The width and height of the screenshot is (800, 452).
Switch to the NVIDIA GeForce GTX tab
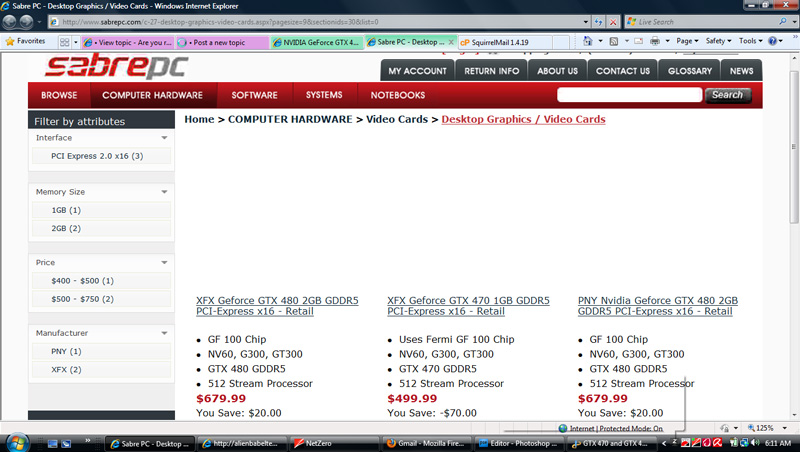pos(316,42)
